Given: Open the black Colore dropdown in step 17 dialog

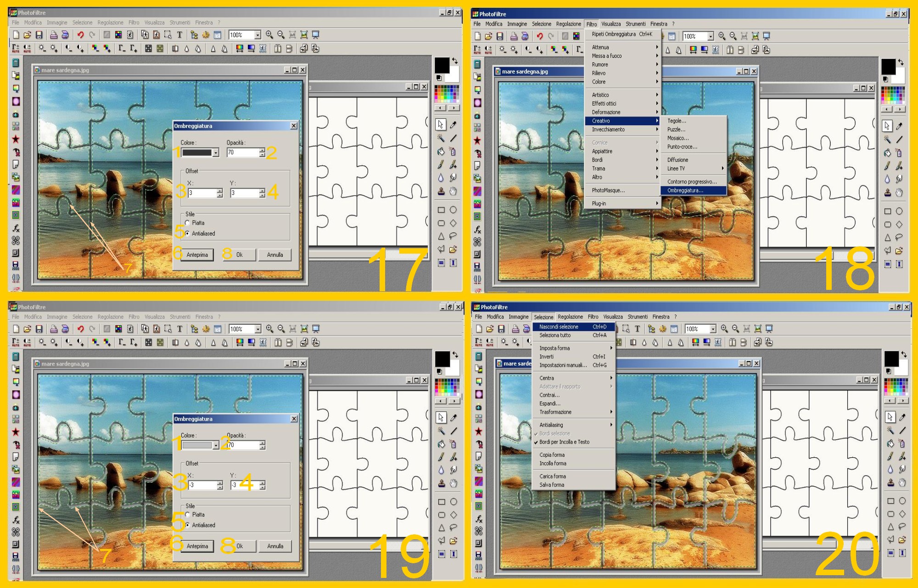Looking at the screenshot, I should tap(216, 153).
